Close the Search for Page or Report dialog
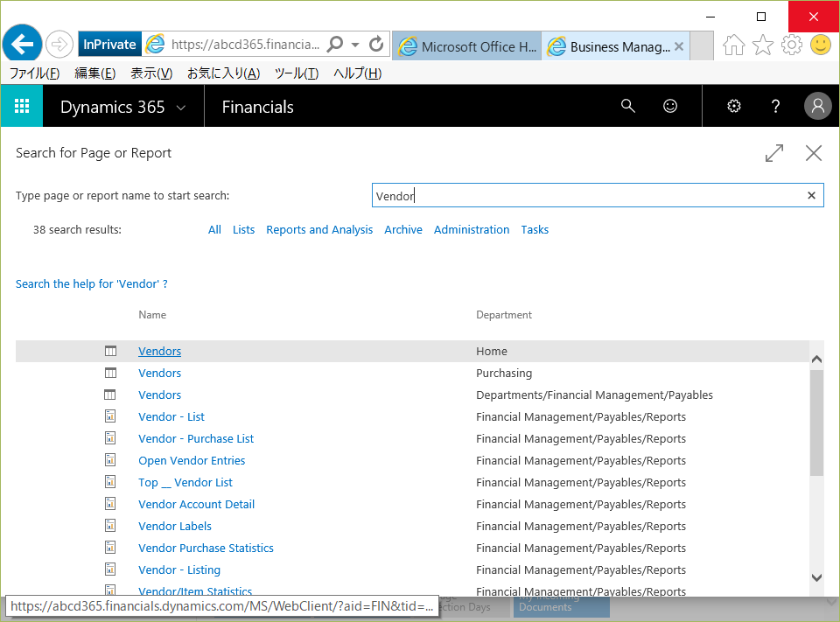Image resolution: width=840 pixels, height=622 pixels. [x=813, y=153]
